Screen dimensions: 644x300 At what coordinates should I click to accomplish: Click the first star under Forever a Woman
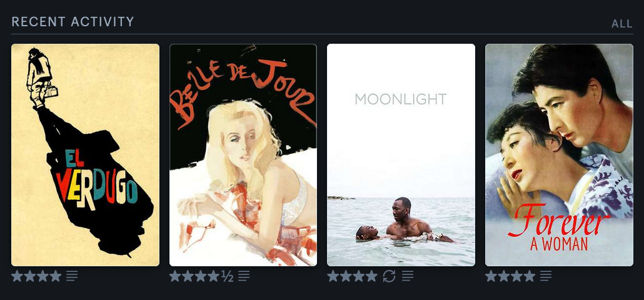pos(491,276)
